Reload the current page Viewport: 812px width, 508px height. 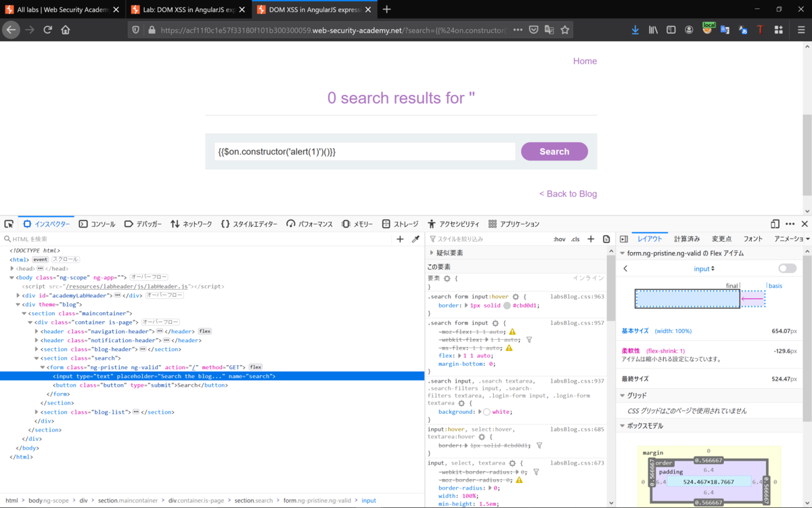pyautogui.click(x=47, y=30)
